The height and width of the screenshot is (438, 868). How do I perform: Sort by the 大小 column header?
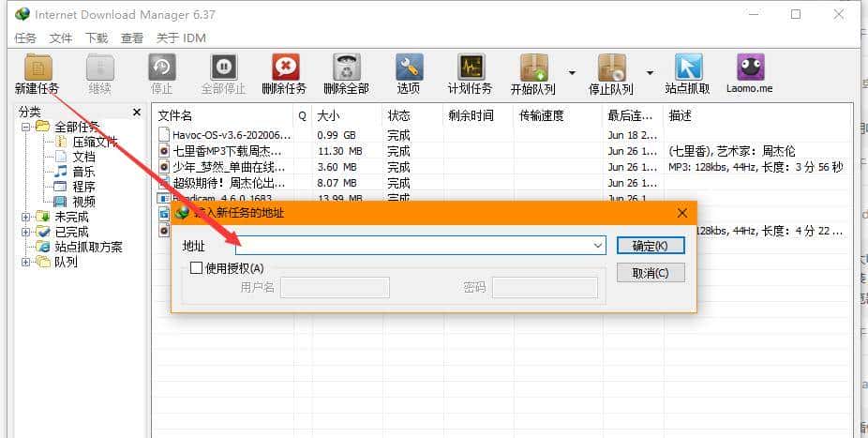(328, 115)
